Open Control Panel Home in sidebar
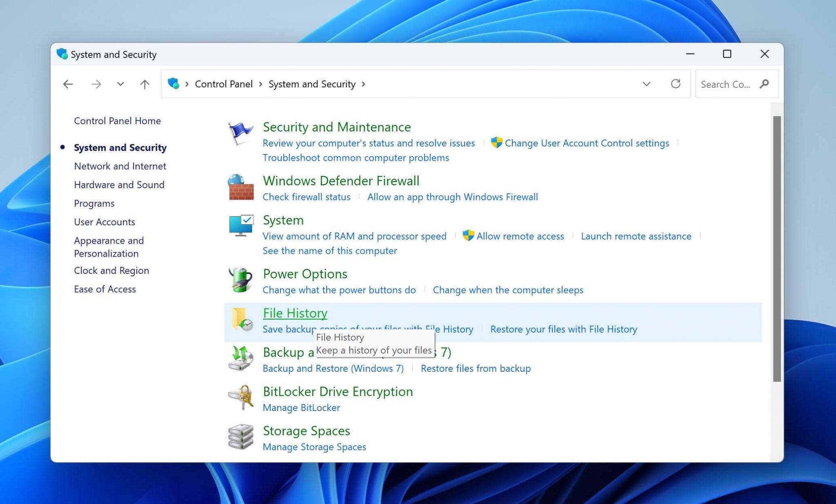Screen dimensions: 836x504 click(118, 121)
